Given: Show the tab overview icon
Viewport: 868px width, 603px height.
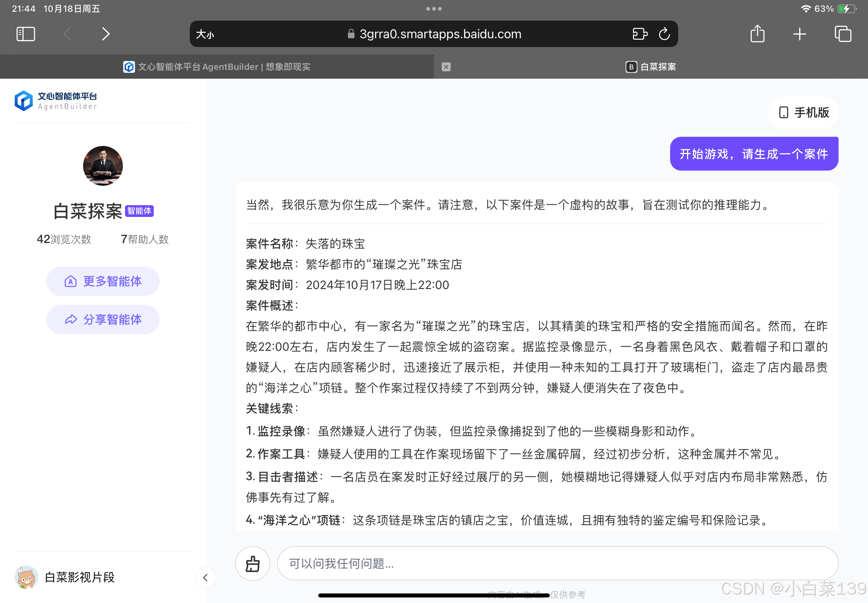Looking at the screenshot, I should (843, 34).
